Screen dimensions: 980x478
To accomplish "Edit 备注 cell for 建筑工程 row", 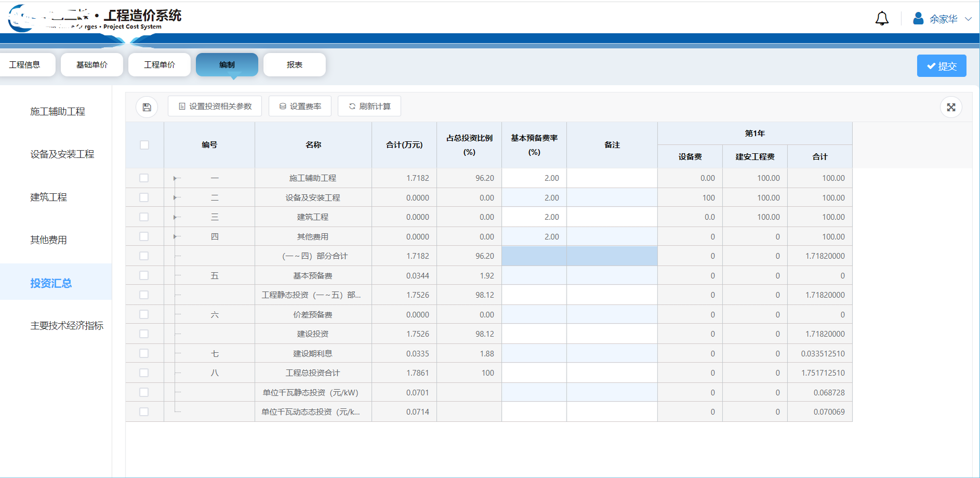I will (x=612, y=217).
